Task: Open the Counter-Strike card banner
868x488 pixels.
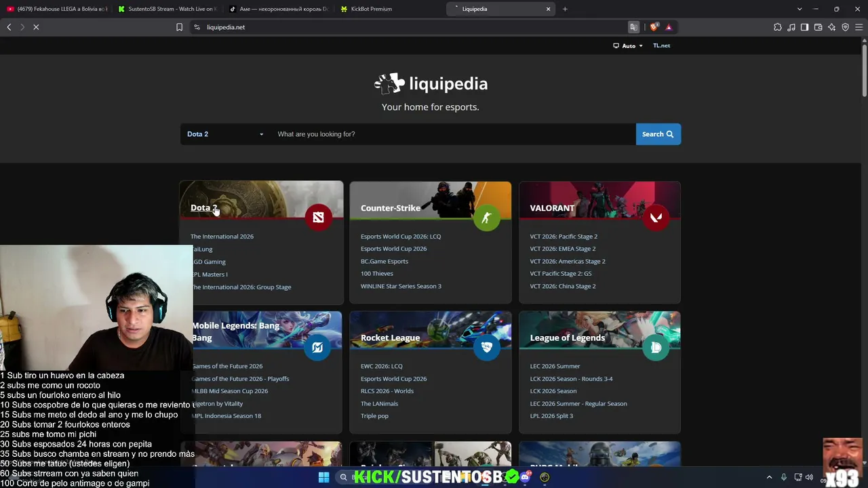Action: pyautogui.click(x=431, y=199)
